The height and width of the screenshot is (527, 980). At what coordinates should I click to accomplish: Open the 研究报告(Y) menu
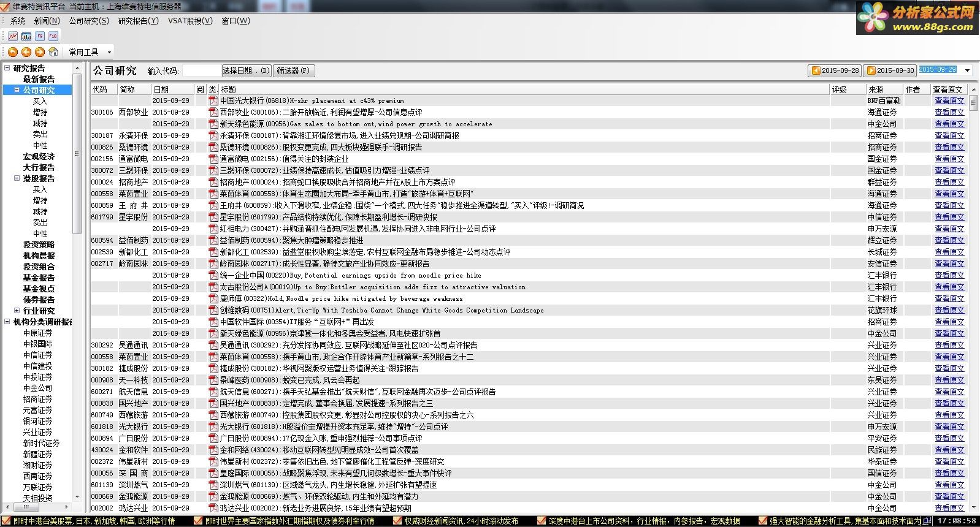click(x=138, y=21)
